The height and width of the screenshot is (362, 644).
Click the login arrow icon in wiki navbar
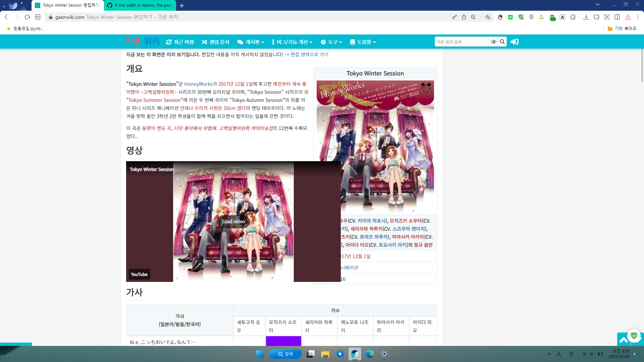tap(514, 42)
